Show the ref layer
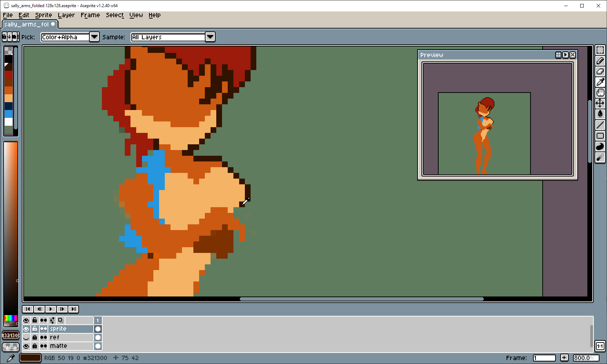 26,338
